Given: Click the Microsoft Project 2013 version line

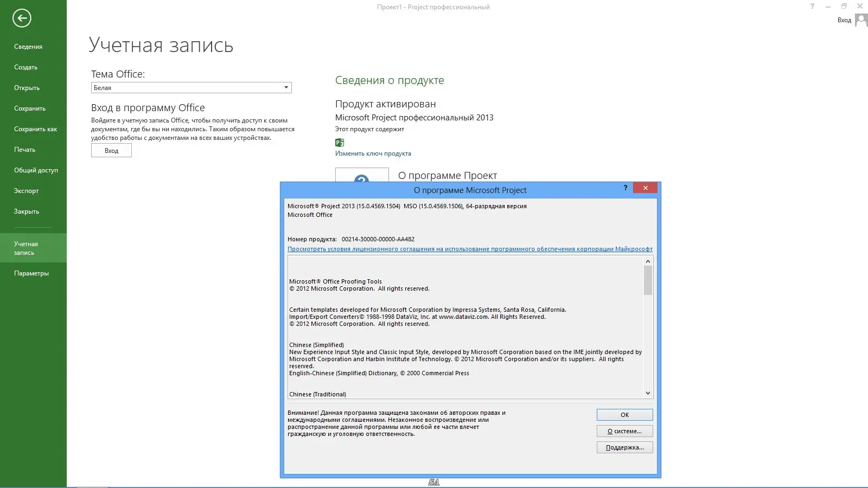Looking at the screenshot, I should [x=407, y=206].
